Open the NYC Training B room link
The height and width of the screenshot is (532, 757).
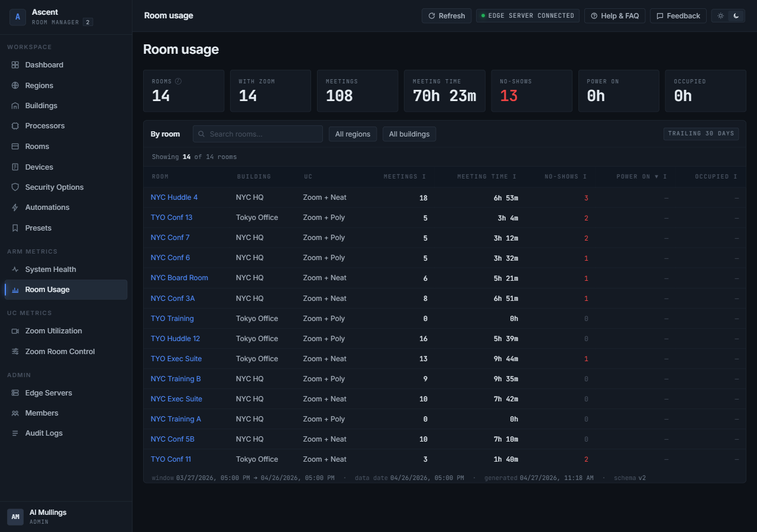pos(176,379)
